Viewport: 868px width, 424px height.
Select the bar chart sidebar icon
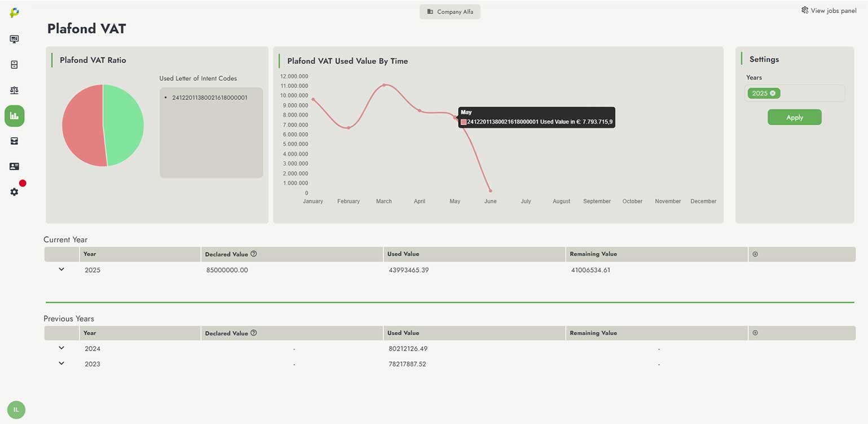click(15, 116)
